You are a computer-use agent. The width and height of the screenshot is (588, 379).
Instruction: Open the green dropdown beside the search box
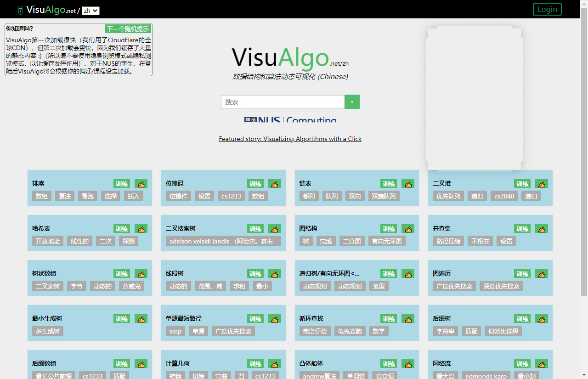pyautogui.click(x=352, y=102)
